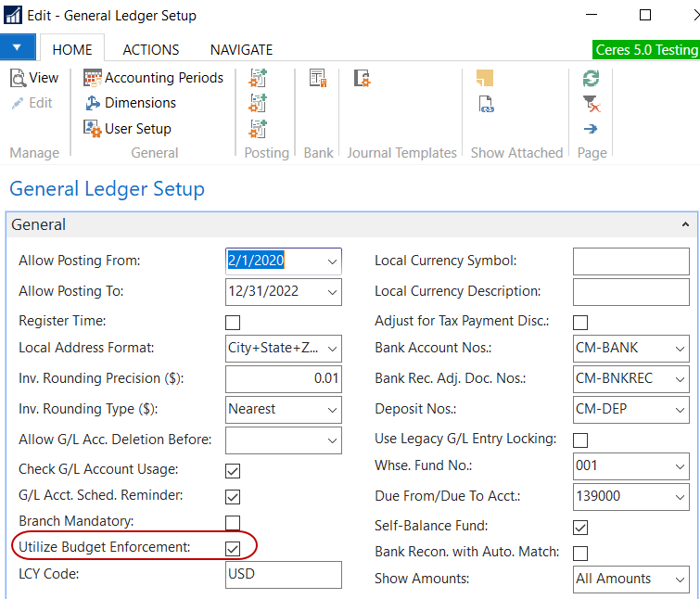Click the green Refresh page icon
Viewport: 700px width, 599px height.
[x=591, y=78]
